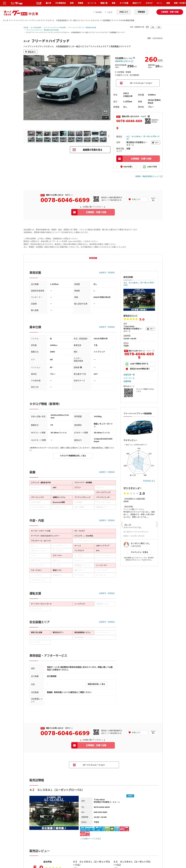Image resolution: width=186 pixels, height=868 pixels.
Task: Open 販売店のMAP情報を開く in sidebar
Action: (x=139, y=369)
